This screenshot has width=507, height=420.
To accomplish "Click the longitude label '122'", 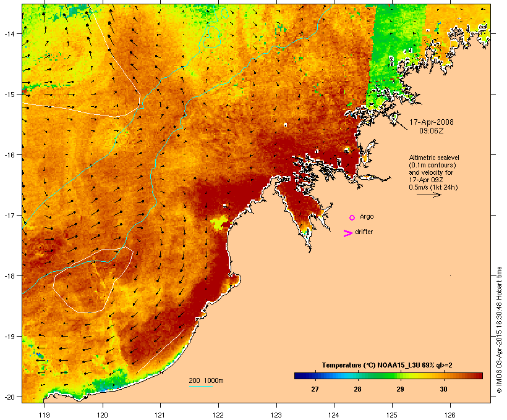I will (218, 415).
